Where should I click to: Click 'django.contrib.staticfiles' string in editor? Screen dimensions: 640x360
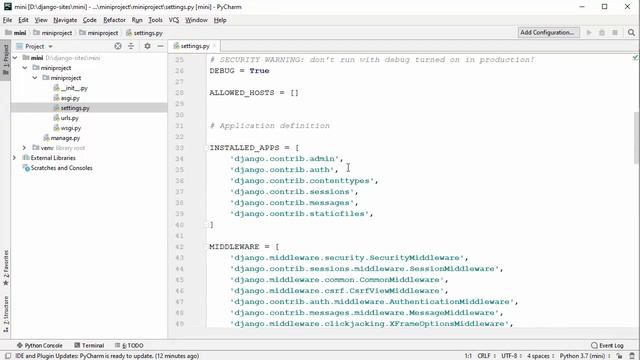(x=300, y=213)
